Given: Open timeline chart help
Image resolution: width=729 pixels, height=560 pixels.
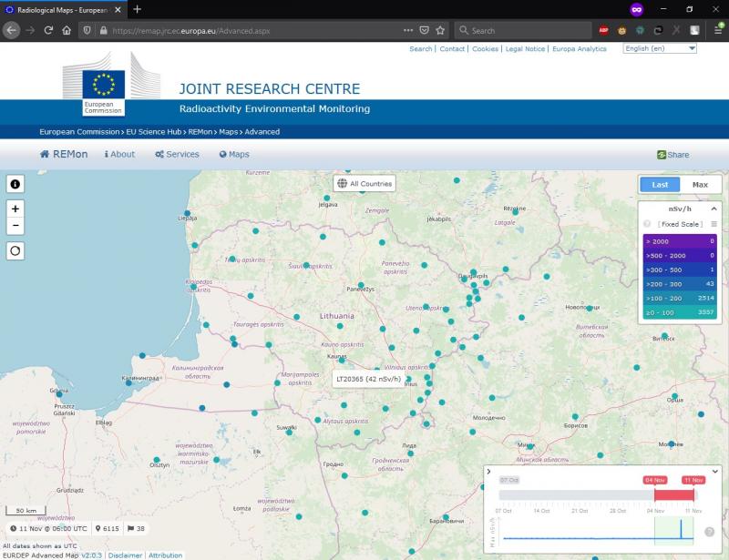Looking at the screenshot, I should tap(710, 532).
